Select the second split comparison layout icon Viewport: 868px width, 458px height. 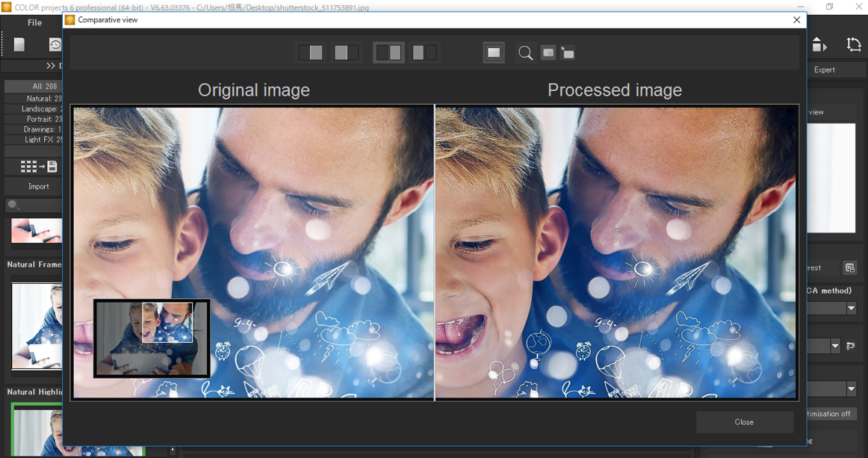[x=346, y=52]
